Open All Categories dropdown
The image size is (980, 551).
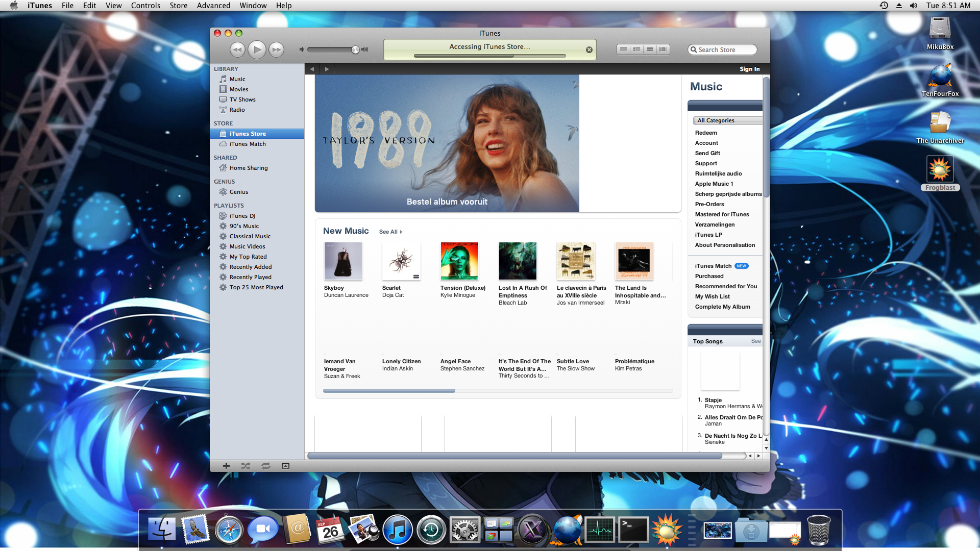(x=727, y=120)
